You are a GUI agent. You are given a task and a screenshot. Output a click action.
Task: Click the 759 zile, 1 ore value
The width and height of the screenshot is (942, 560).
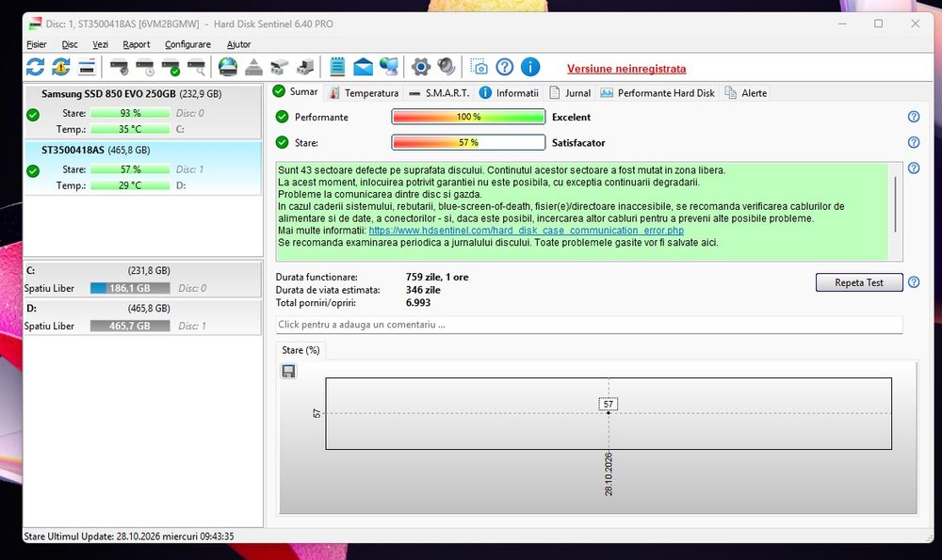437,277
